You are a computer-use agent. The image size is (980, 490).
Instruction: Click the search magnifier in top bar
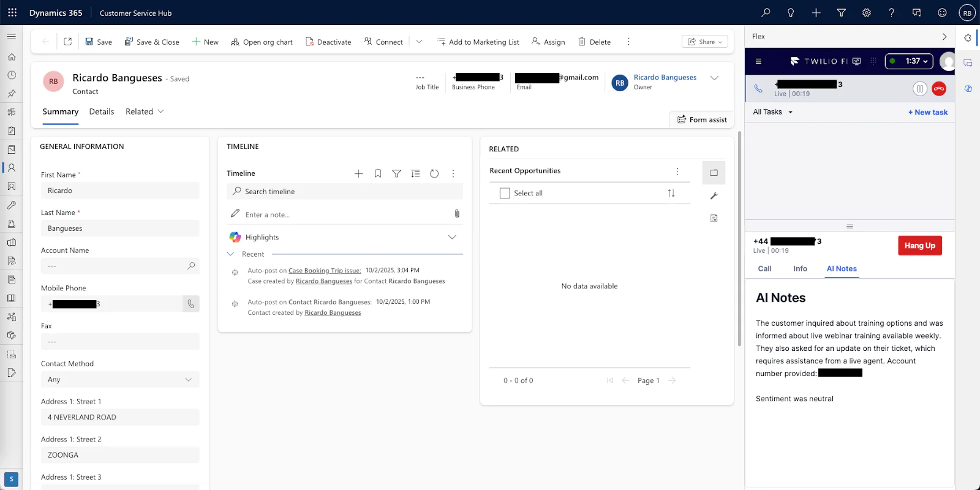pos(766,12)
